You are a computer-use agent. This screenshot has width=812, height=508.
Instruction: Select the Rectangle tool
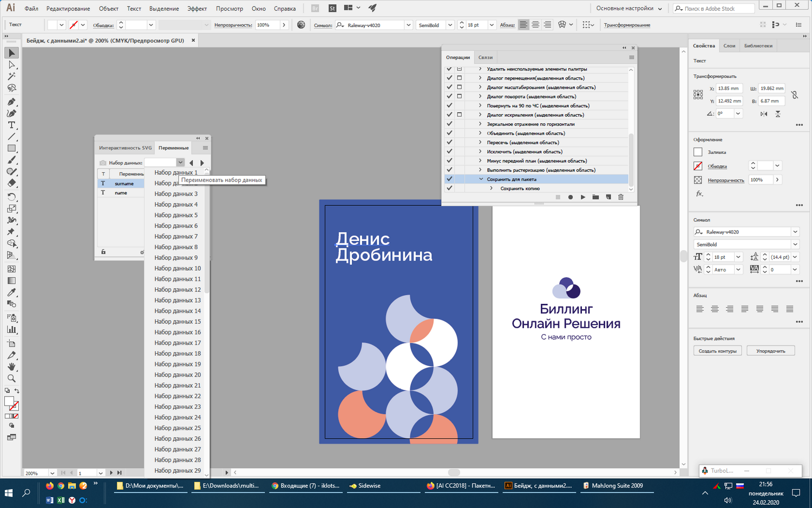[x=11, y=148]
